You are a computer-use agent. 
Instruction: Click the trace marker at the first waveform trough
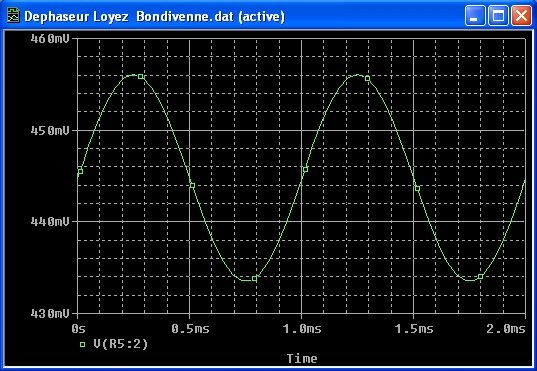254,279
